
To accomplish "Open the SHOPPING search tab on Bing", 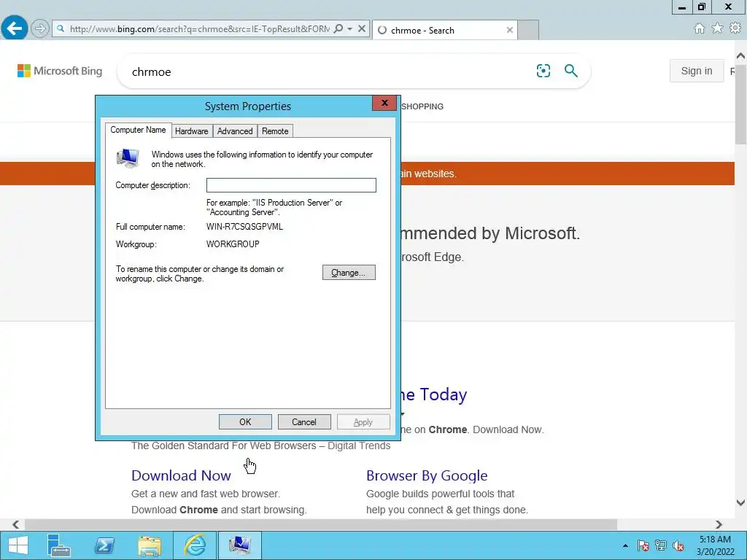I will coord(422,106).
